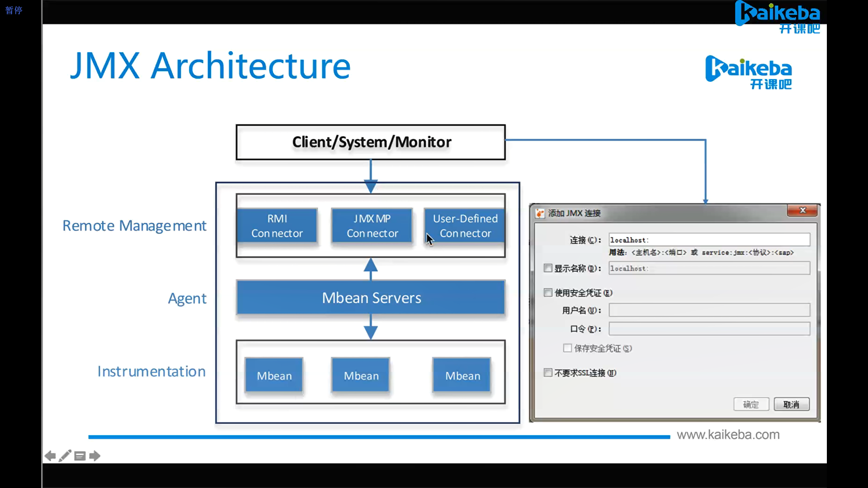868x488 pixels.
Task: Click the Mbean Servers block
Action: pyautogui.click(x=371, y=298)
